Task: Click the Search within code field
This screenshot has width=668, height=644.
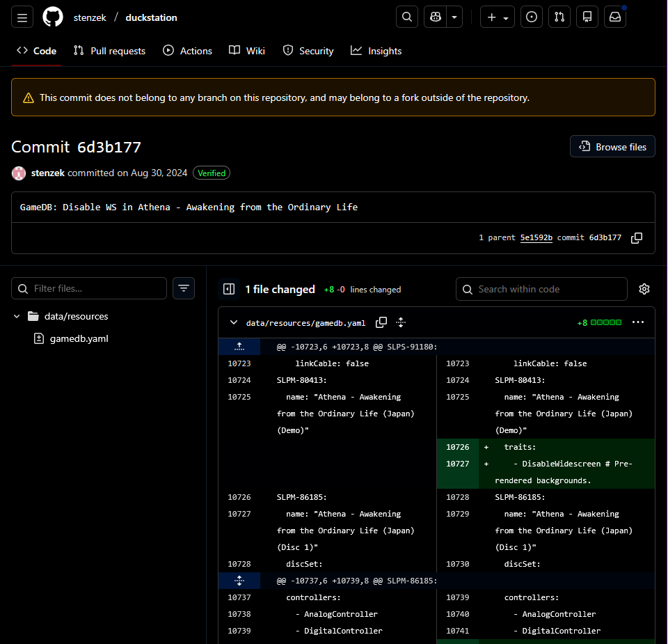Action: pos(541,289)
